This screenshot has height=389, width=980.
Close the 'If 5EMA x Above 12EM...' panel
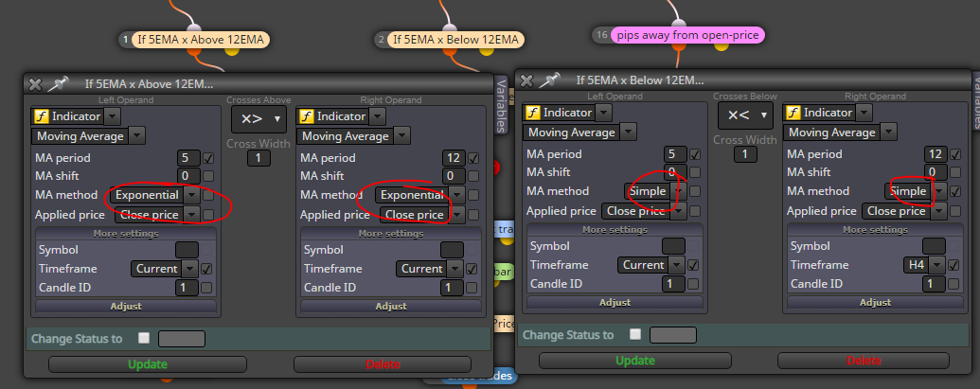coord(36,83)
